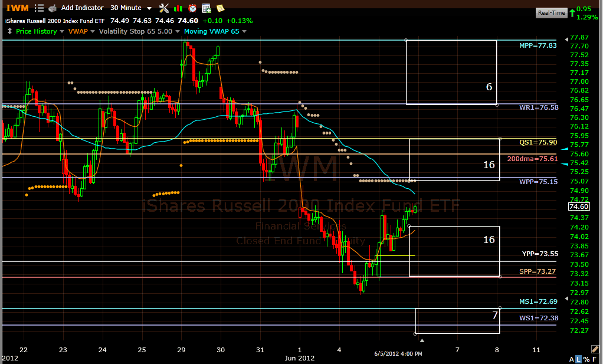Image resolution: width=603 pixels, height=364 pixels.
Task: Click the WS1=72.38 pivot label
Action: [538, 318]
